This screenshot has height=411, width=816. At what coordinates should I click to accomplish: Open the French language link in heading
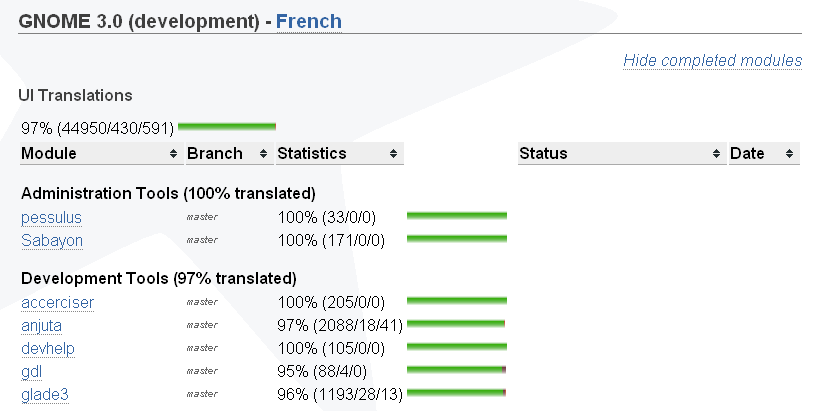click(309, 21)
